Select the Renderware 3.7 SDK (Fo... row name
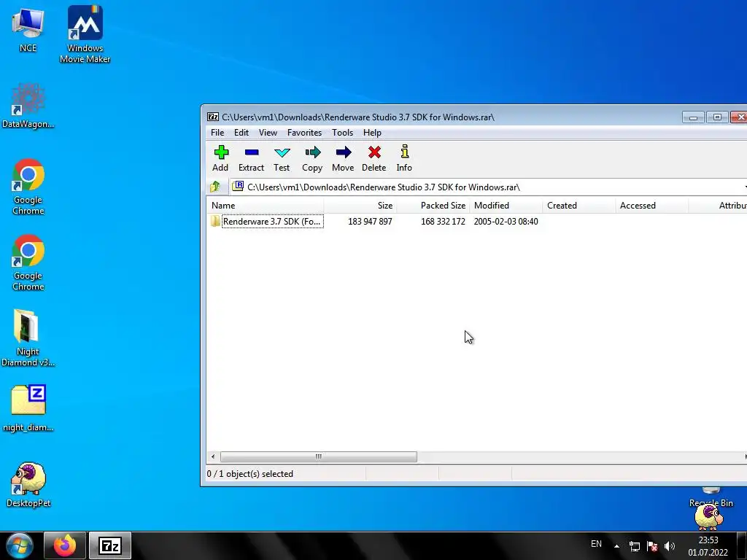The width and height of the screenshot is (747, 560). (272, 222)
